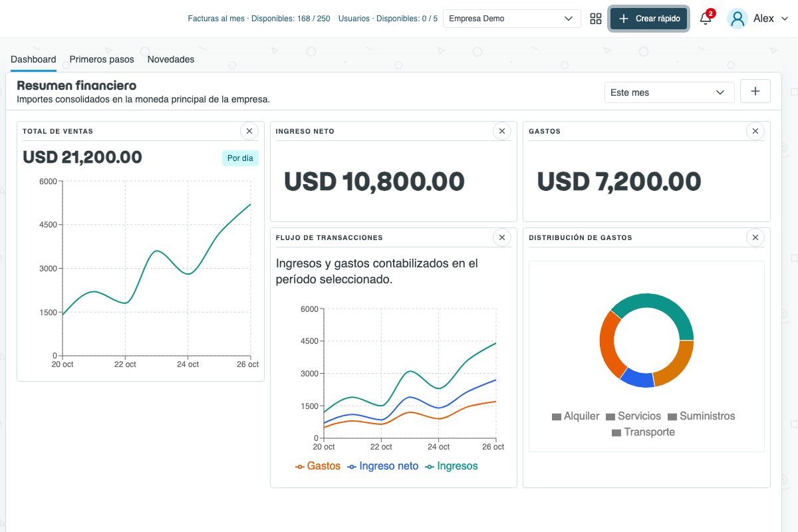
Task: Toggle Alquiler in the donut legend
Action: [x=576, y=416]
